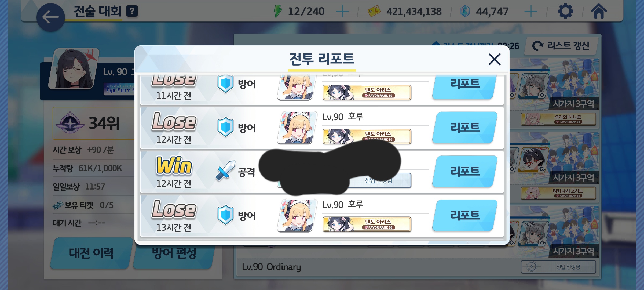Go to the home lobby icon
The width and height of the screenshot is (644, 290).
point(599,11)
